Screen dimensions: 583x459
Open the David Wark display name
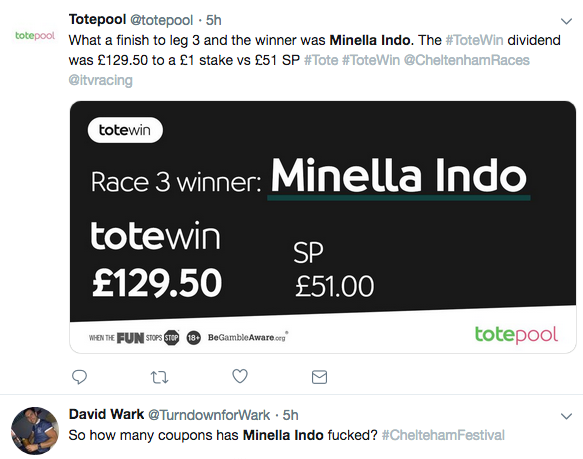pos(106,415)
